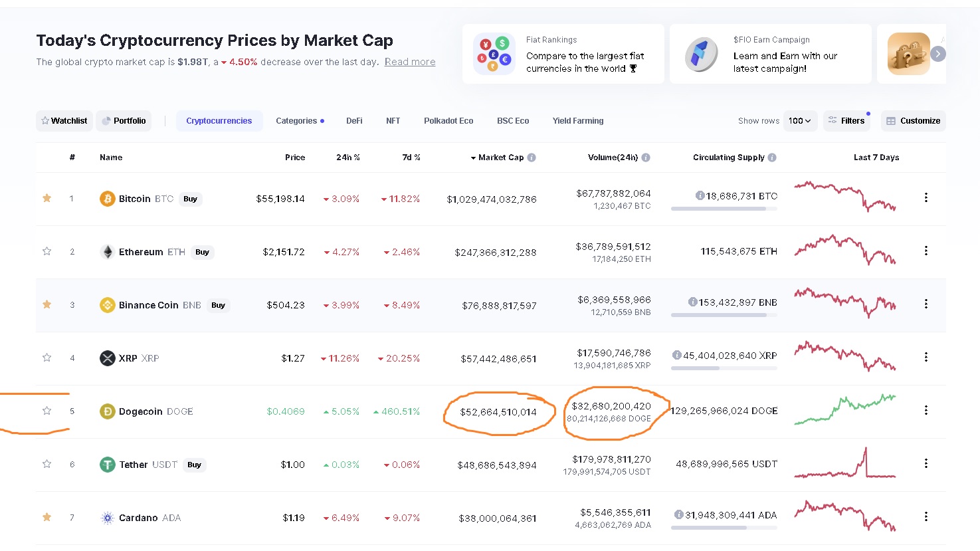
Task: Sort by the Name column
Action: pyautogui.click(x=111, y=158)
